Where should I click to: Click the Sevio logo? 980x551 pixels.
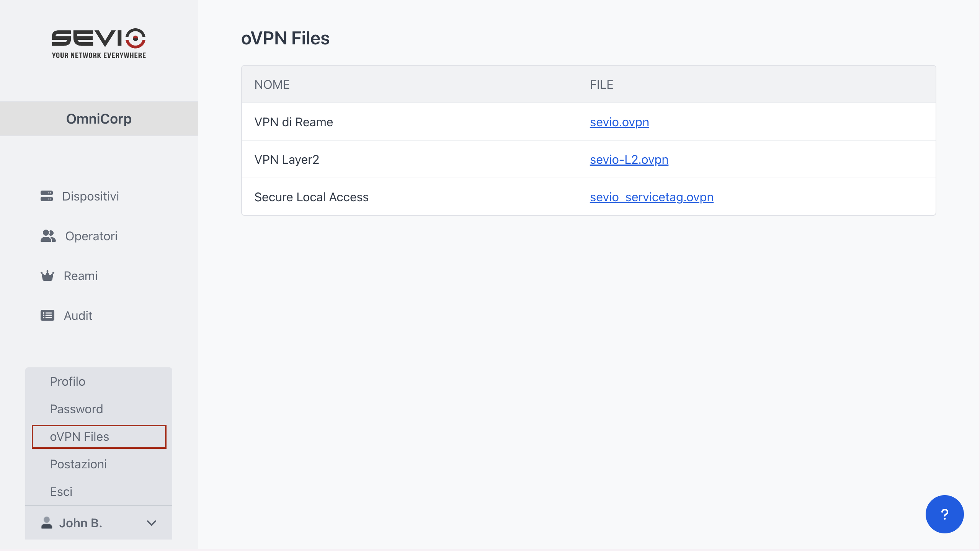(99, 43)
